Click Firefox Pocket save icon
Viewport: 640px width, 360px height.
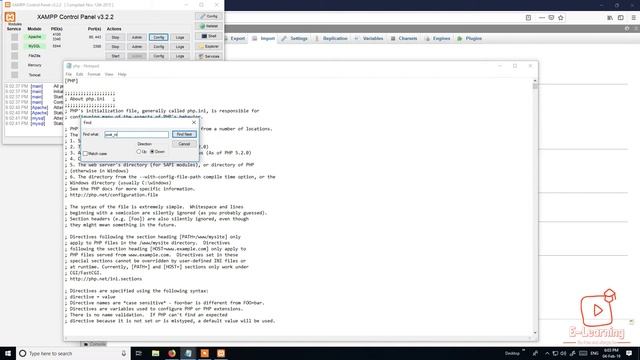[x=551, y=18]
